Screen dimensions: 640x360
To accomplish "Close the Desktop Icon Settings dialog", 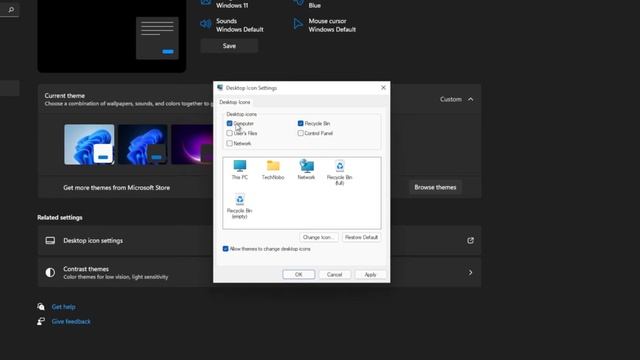I will pyautogui.click(x=383, y=88).
